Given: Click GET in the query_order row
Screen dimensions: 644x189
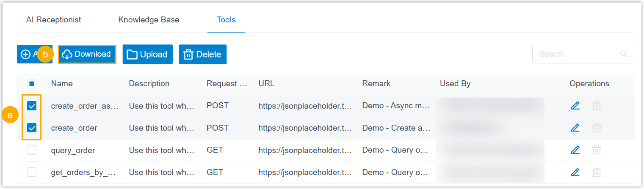Looking at the screenshot, I should 215,150.
